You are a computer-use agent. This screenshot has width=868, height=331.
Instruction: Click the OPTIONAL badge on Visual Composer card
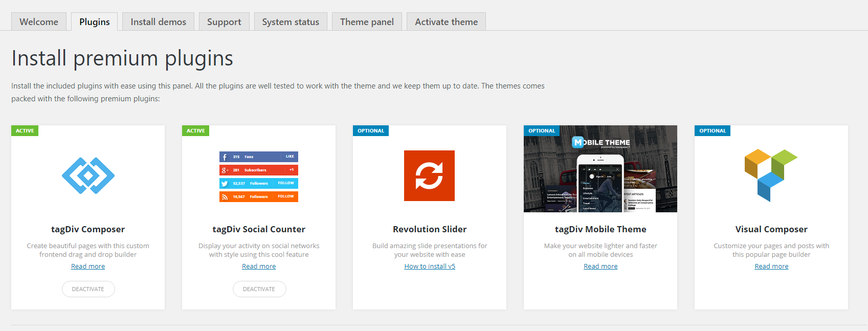(x=713, y=130)
